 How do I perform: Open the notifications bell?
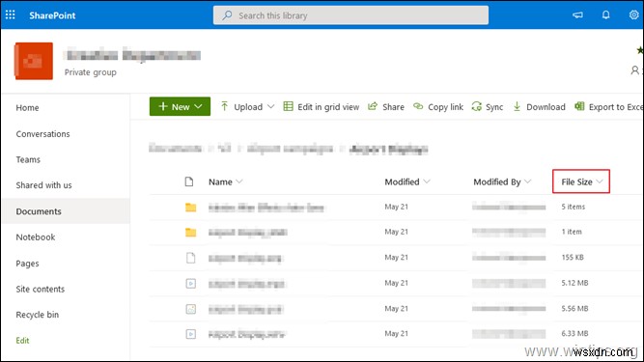(605, 15)
